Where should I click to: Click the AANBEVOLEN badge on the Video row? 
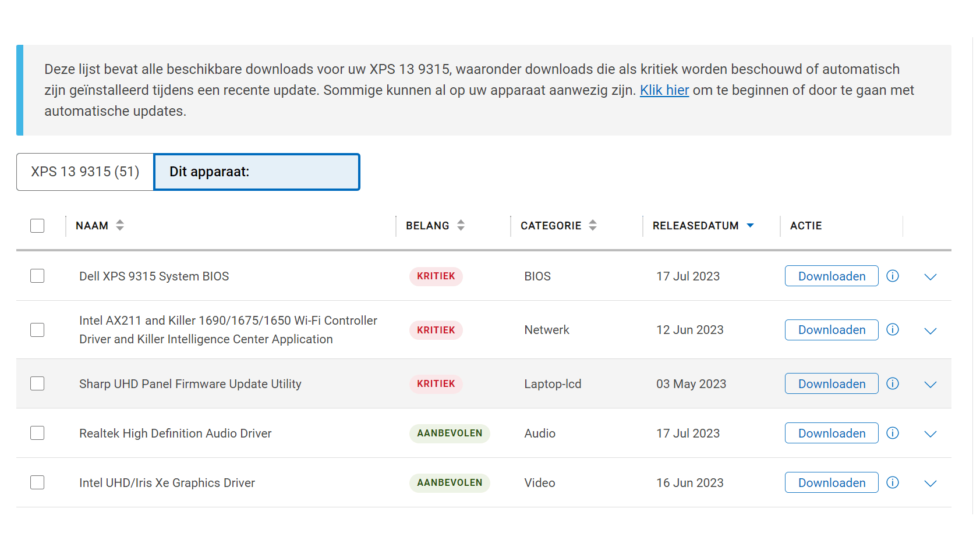coord(450,482)
